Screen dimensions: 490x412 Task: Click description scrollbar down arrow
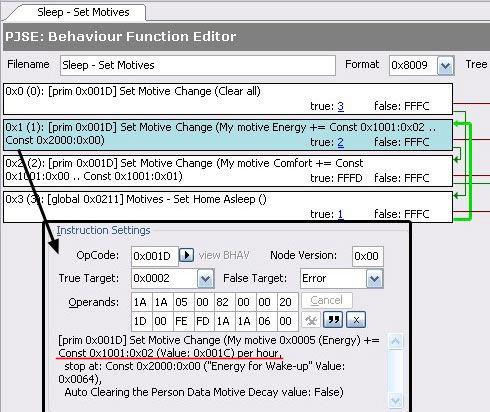396,400
